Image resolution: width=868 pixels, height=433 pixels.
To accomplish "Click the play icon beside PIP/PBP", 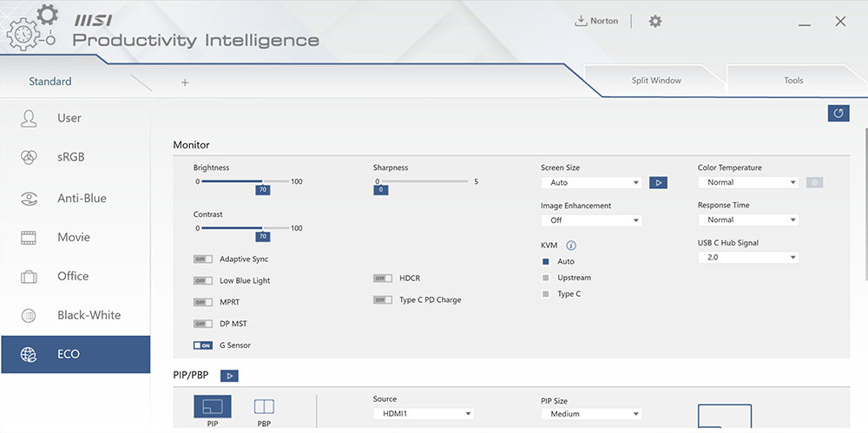I will 229,376.
